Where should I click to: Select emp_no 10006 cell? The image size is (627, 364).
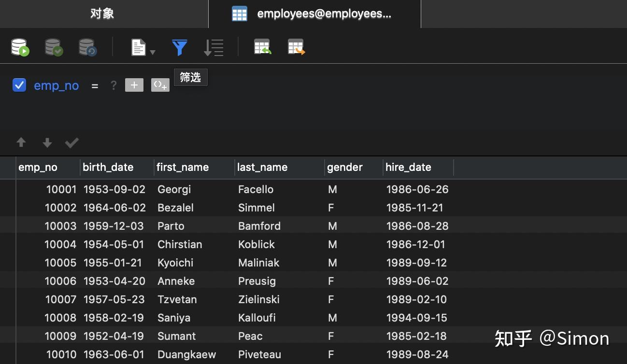pyautogui.click(x=48, y=281)
